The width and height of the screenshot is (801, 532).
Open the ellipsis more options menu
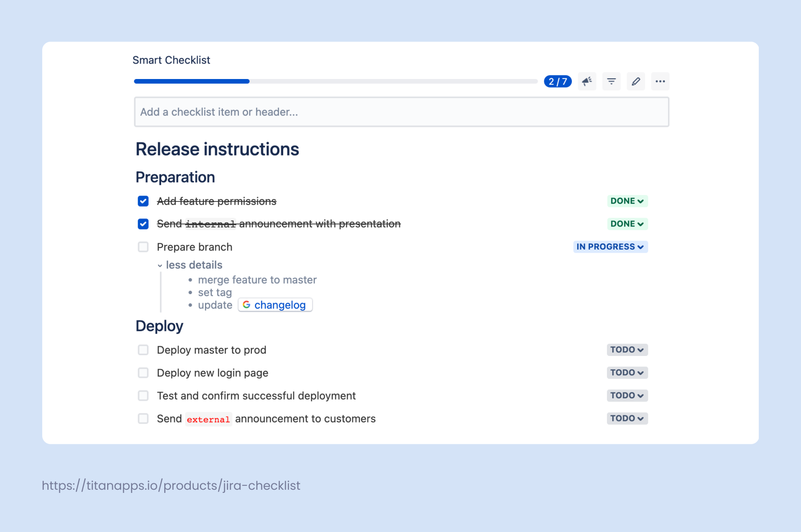[660, 81]
